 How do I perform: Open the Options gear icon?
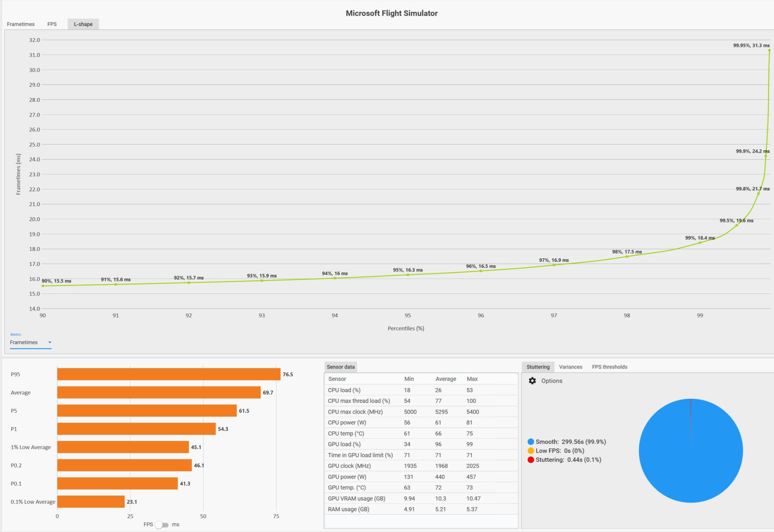pyautogui.click(x=532, y=381)
